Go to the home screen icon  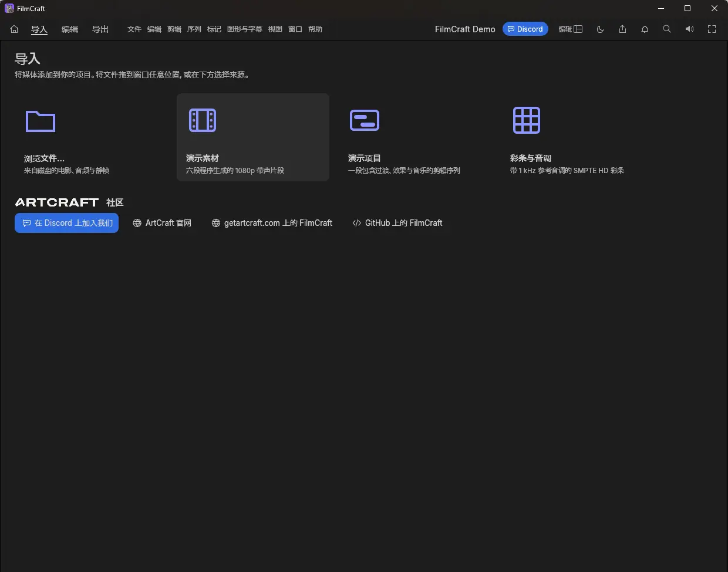click(x=15, y=29)
